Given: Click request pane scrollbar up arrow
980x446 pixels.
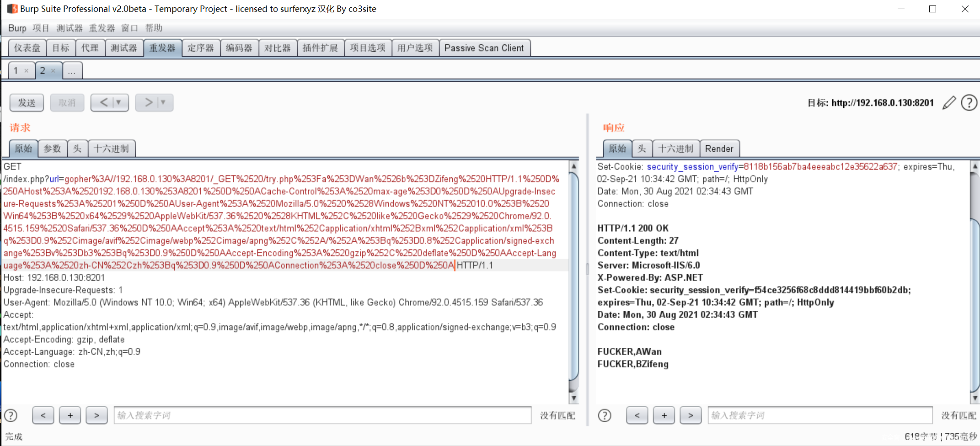Looking at the screenshot, I should 573,165.
